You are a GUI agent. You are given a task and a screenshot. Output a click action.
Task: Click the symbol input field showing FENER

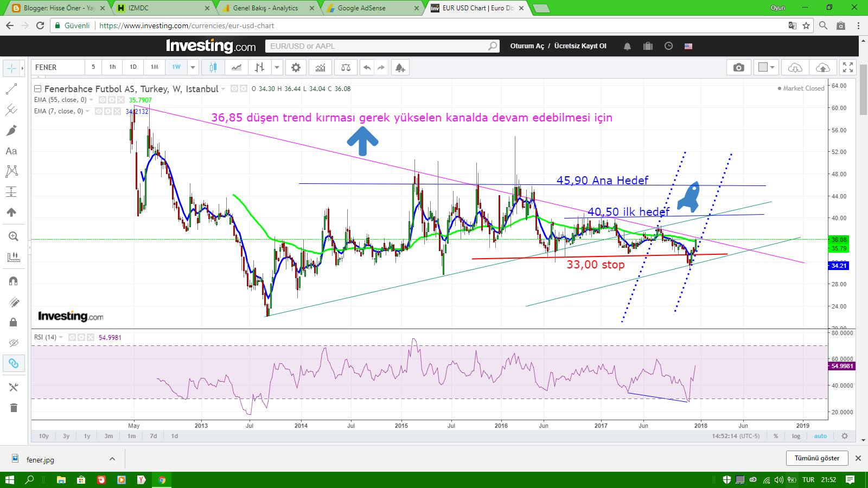[58, 67]
